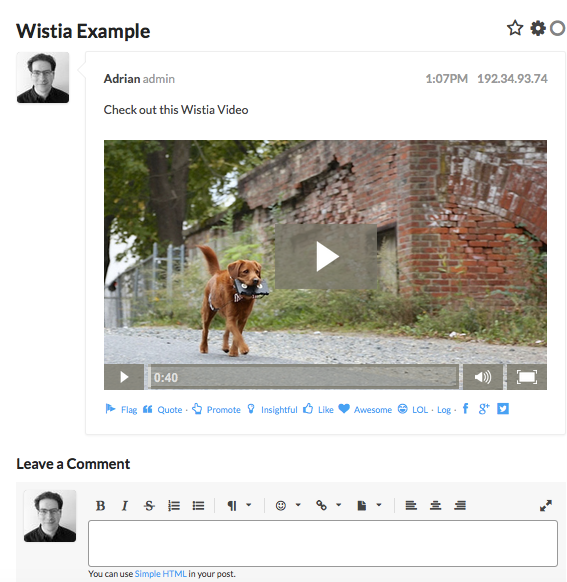Click the Promote pointing-hand icon
This screenshot has width=567, height=582.
(x=197, y=409)
